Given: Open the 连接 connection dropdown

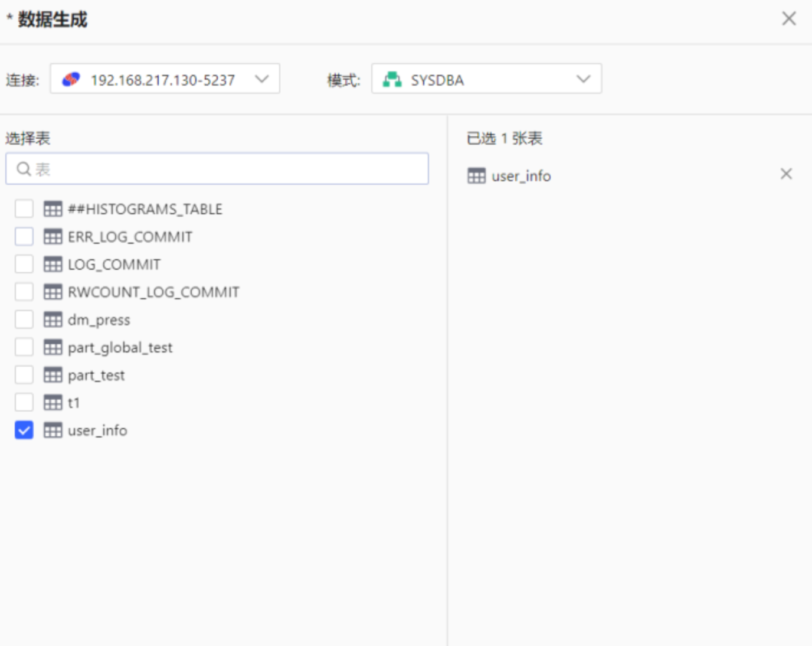Looking at the screenshot, I should click(165, 79).
